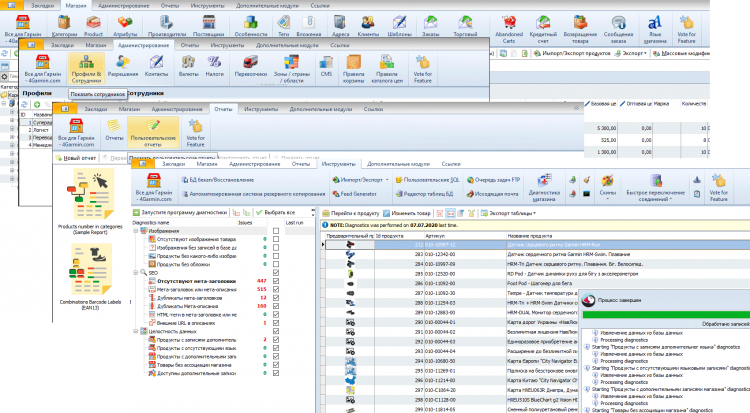Open Валюты in Администрирование ribbon
This screenshot has width=750, height=413.
[188, 67]
